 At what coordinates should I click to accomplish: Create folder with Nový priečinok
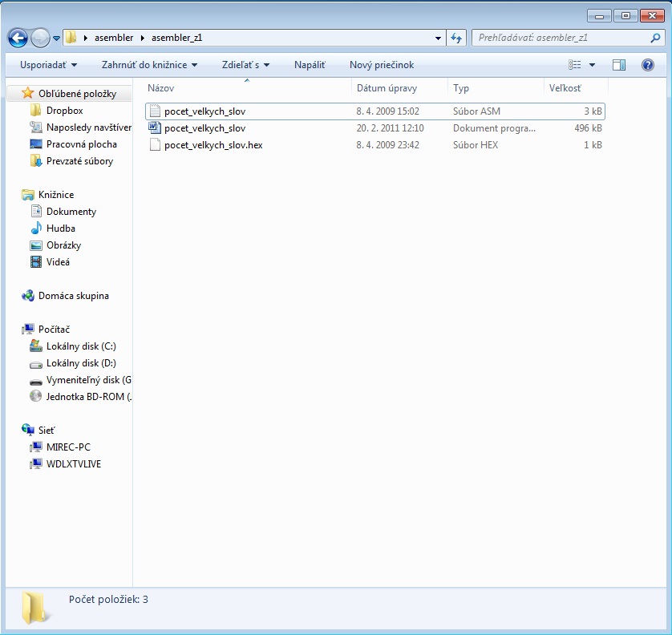(x=382, y=65)
